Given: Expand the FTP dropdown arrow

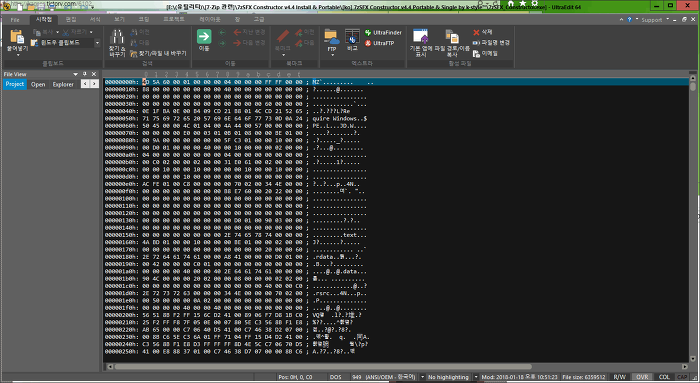Looking at the screenshot, I should pyautogui.click(x=332, y=55).
